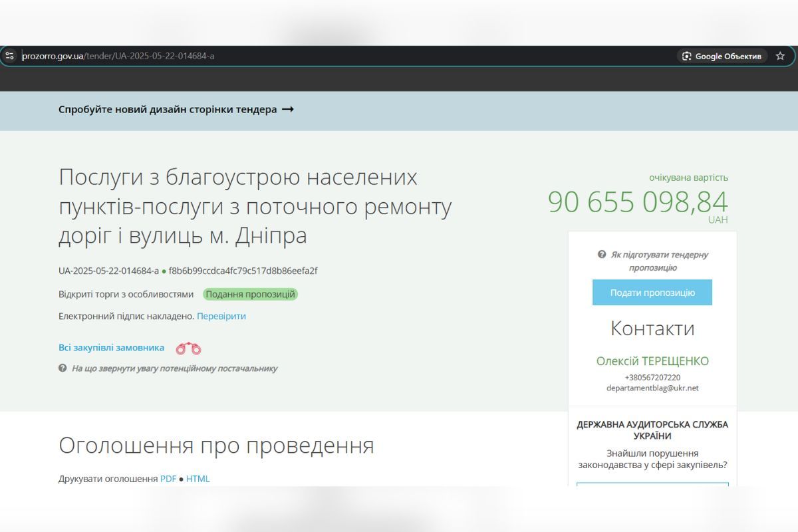
Task: Click the Google Объектив button
Action: pyautogui.click(x=722, y=56)
